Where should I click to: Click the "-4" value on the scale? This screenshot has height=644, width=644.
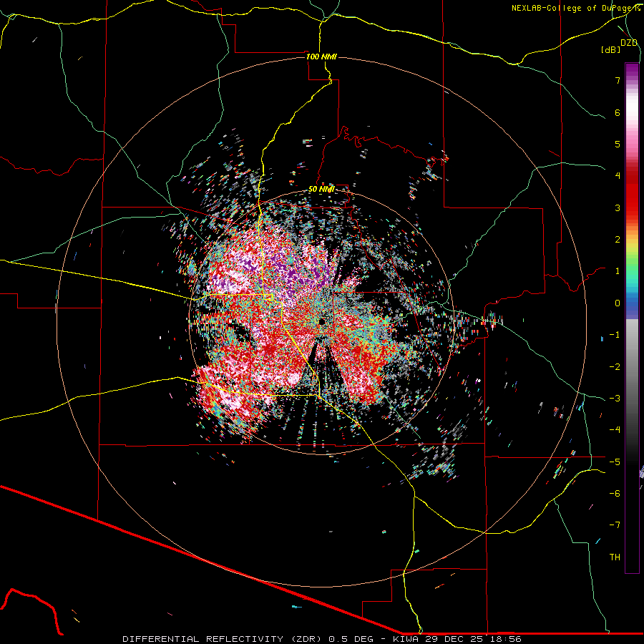(x=615, y=430)
